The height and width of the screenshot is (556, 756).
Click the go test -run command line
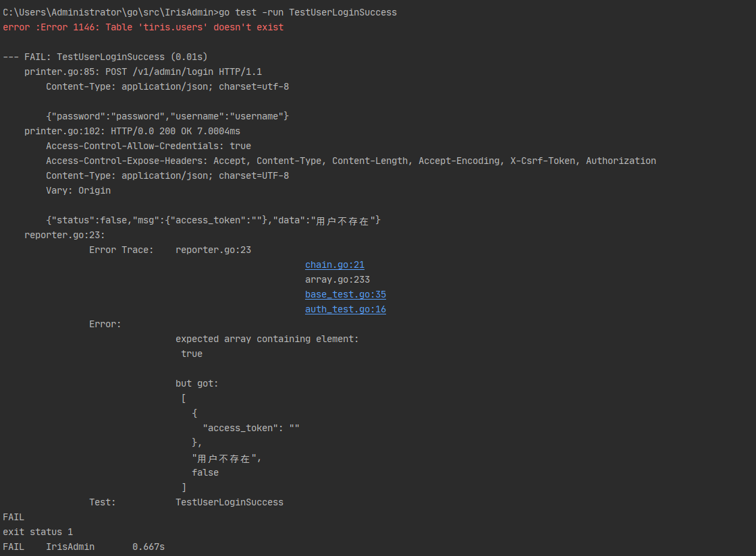click(200, 13)
